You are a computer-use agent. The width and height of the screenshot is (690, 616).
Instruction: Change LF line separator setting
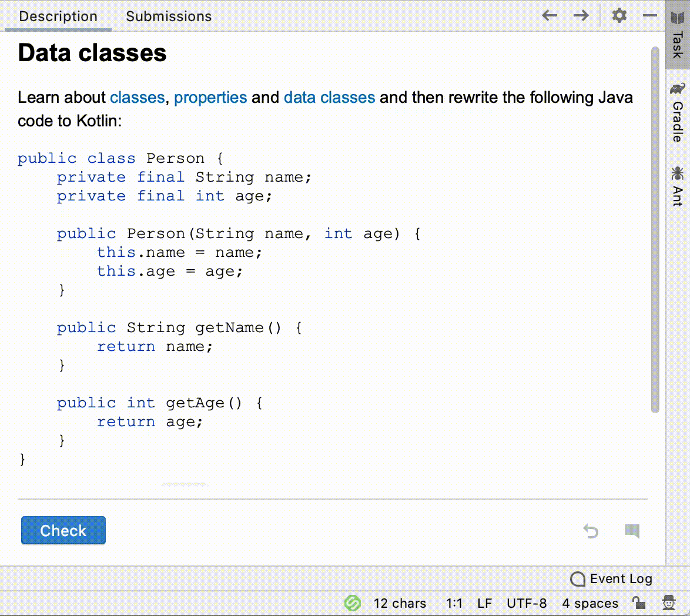coord(484,603)
